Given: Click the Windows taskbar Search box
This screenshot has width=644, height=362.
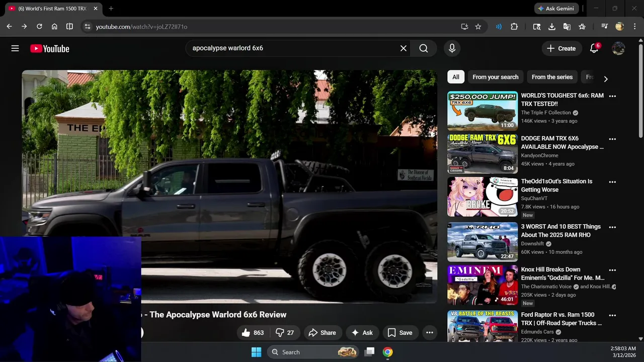Looking at the screenshot, I should point(313,352).
